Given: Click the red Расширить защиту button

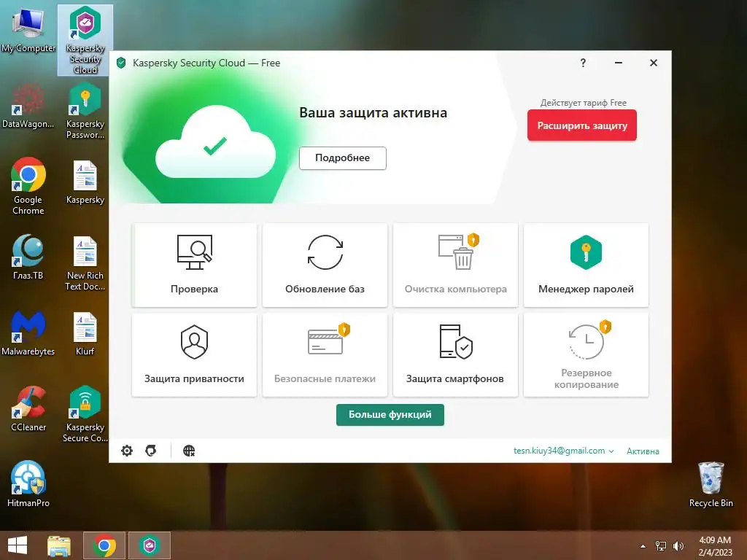Looking at the screenshot, I should pos(581,125).
